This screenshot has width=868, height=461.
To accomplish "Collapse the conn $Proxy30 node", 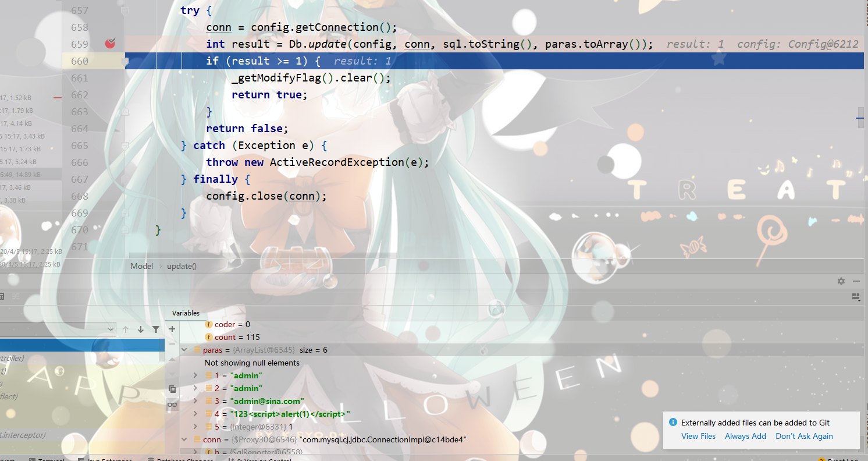I will click(184, 439).
